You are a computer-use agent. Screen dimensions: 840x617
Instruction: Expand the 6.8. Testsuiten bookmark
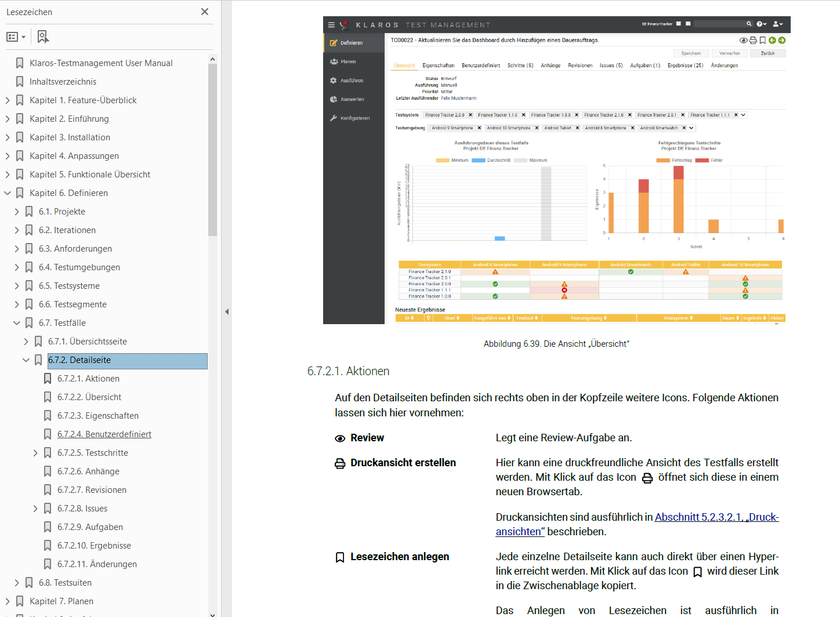pos(17,583)
